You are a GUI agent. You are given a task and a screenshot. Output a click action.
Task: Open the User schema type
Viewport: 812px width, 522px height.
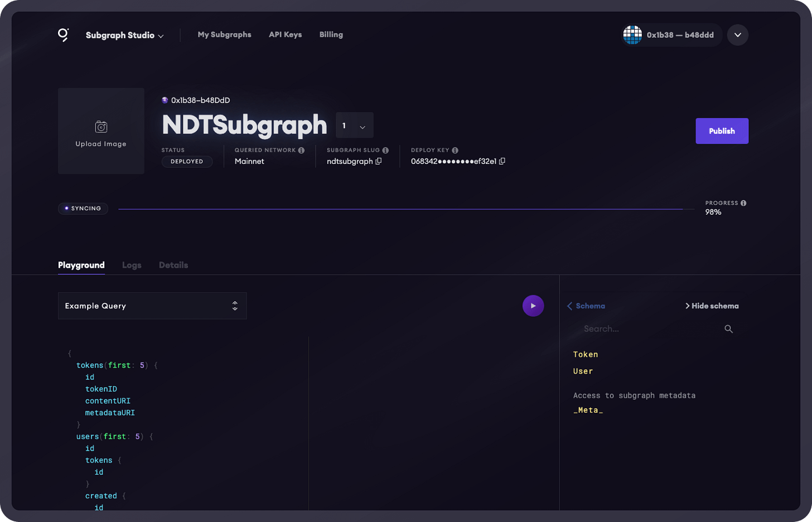click(583, 371)
